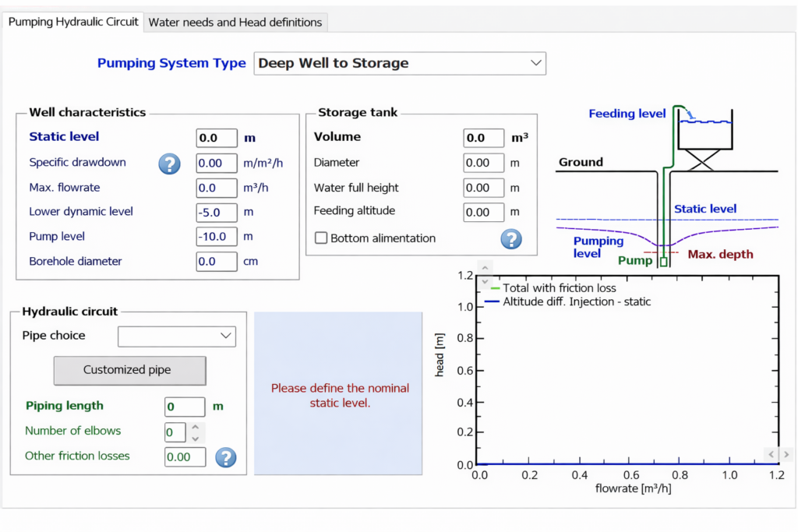Open help for Other friction losses

226,458
